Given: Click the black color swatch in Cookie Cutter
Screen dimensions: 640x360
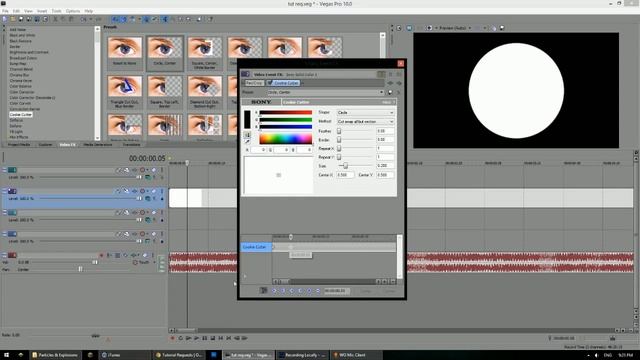Looking at the screenshot, I should pos(247,119).
